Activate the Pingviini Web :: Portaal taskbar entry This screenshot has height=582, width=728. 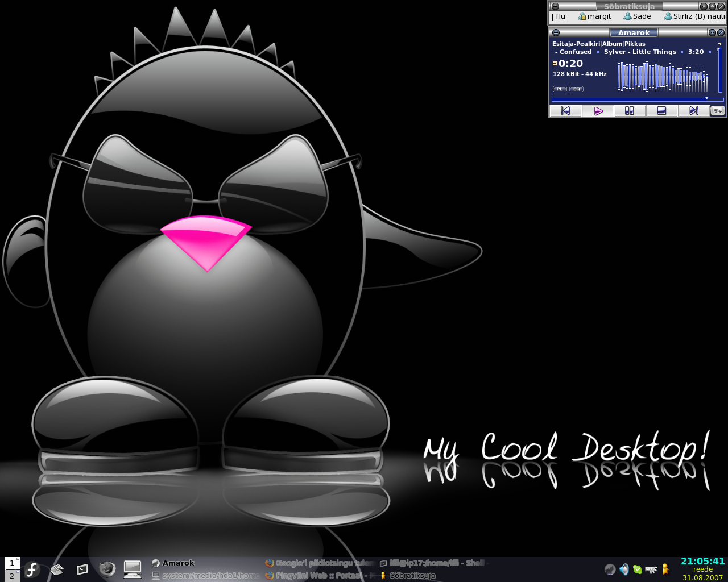click(x=318, y=576)
